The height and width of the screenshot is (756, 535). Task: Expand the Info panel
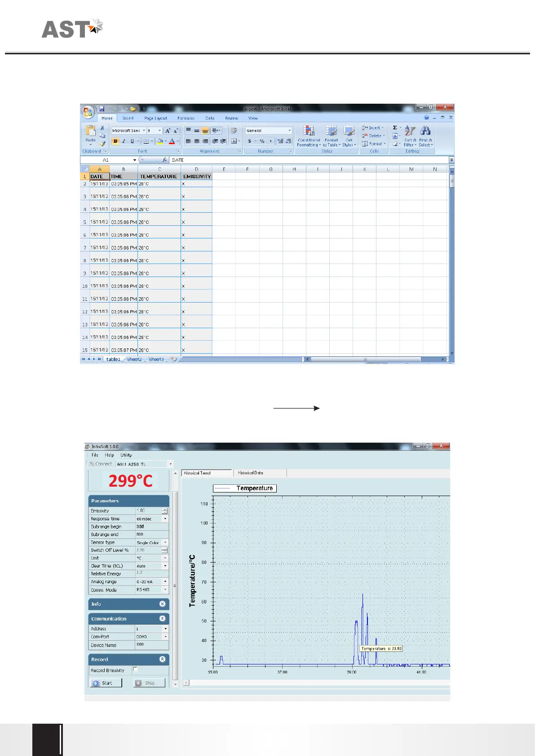(x=163, y=604)
